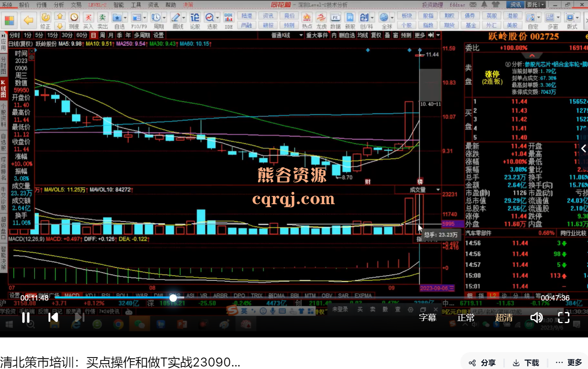The image size is (588, 369).
Task: Click the 选股 stock picker icon
Action: pos(210,18)
